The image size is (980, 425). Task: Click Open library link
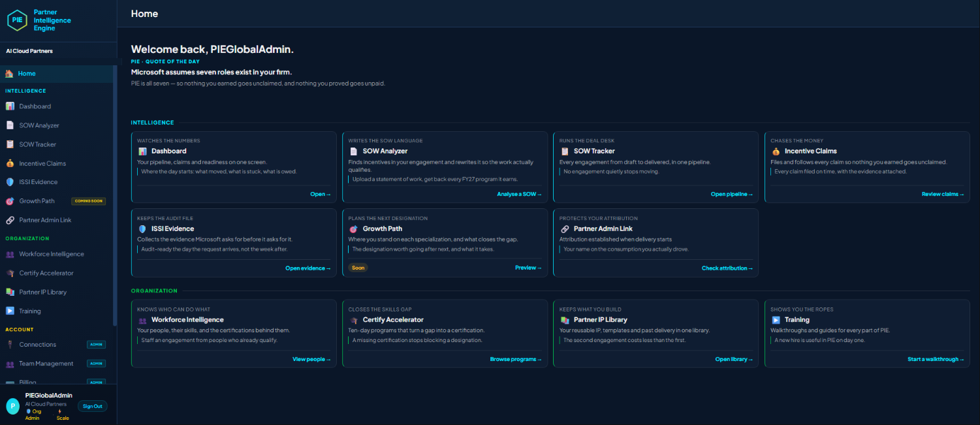click(735, 359)
